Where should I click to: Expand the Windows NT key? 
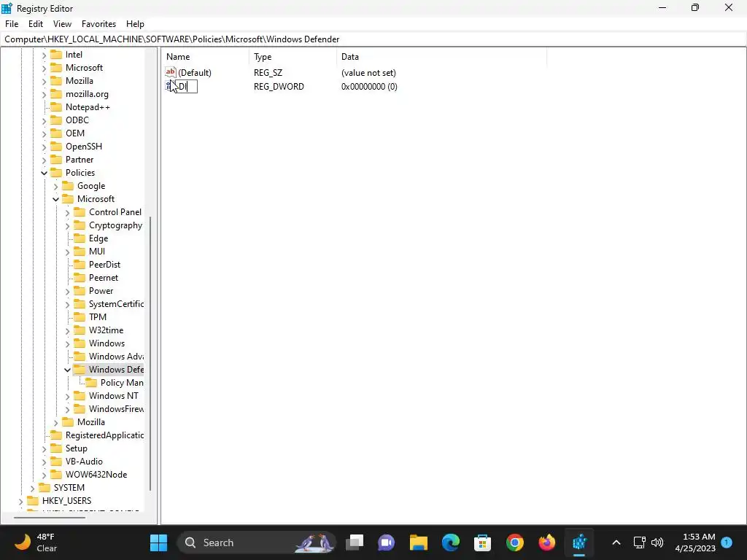(x=67, y=396)
